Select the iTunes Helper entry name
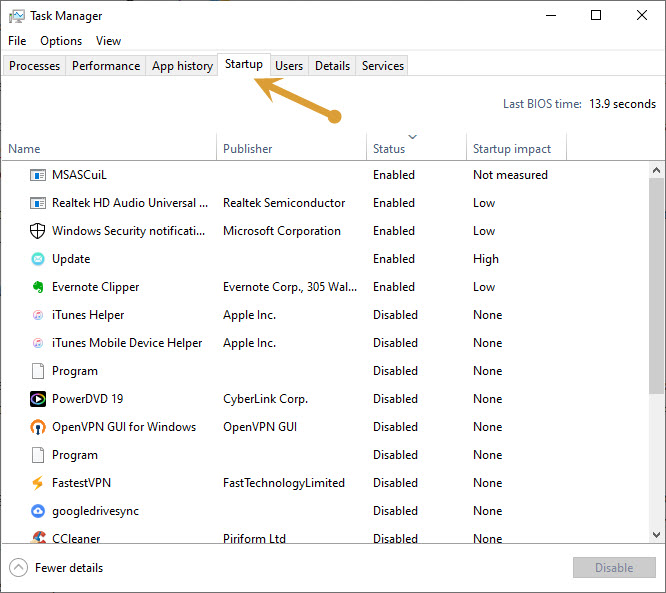This screenshot has width=666, height=593. pos(88,315)
